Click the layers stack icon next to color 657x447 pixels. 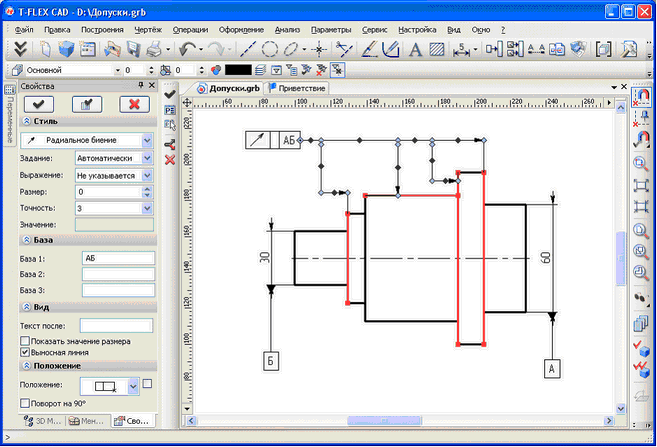(x=260, y=70)
